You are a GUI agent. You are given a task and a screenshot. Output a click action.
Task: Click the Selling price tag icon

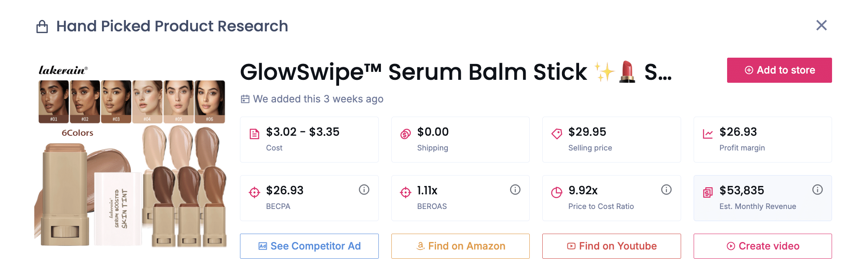click(557, 134)
